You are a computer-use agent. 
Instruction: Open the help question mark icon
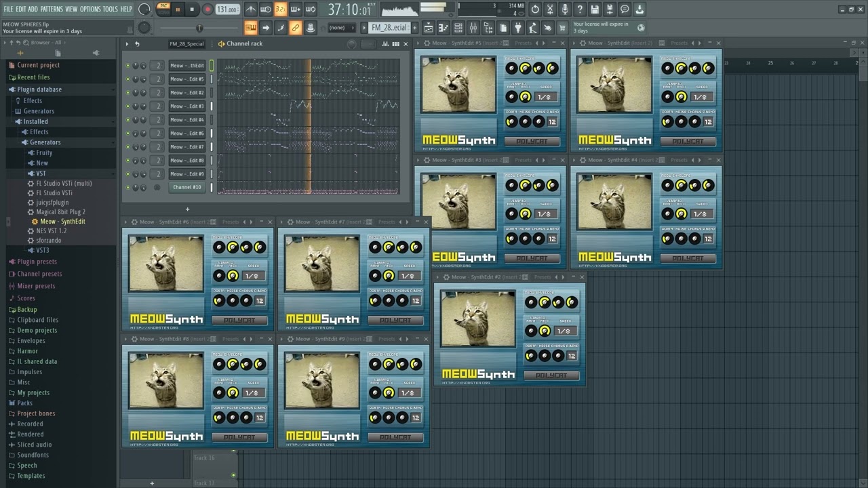pos(580,9)
